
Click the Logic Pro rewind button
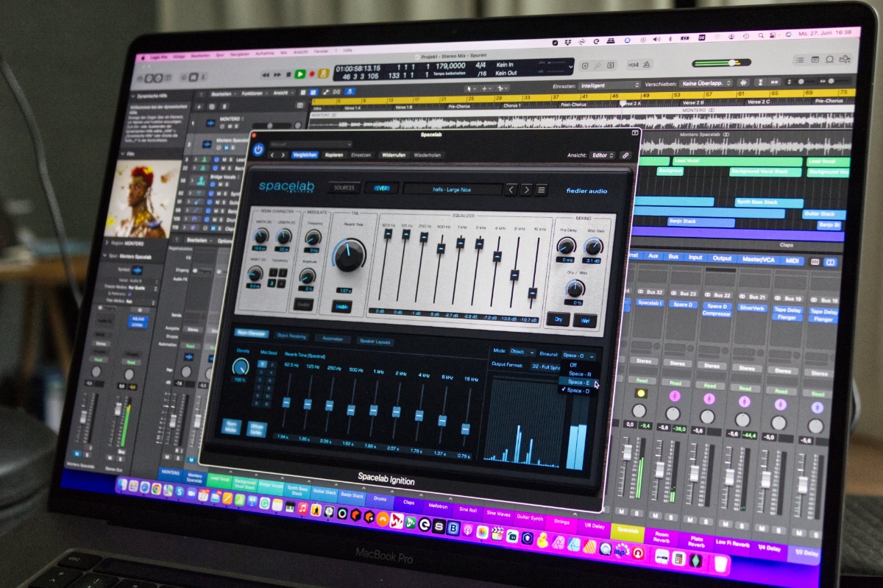[x=266, y=74]
